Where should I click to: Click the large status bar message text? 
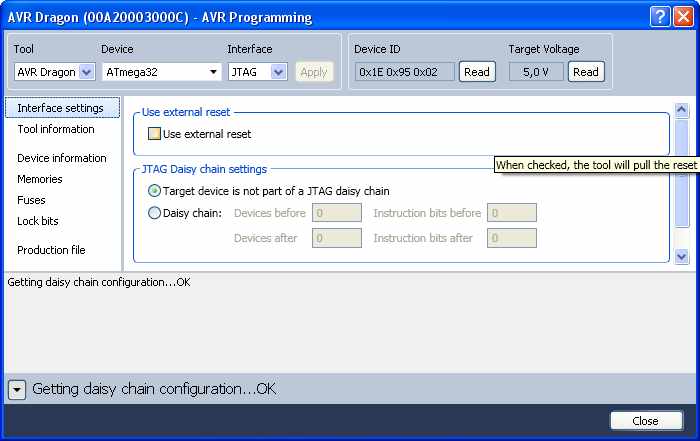(x=154, y=389)
